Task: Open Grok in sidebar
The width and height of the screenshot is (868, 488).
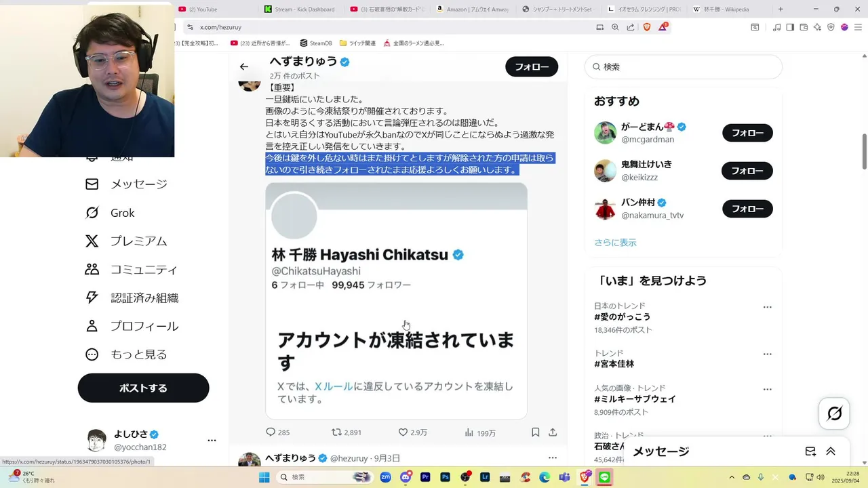Action: point(110,213)
